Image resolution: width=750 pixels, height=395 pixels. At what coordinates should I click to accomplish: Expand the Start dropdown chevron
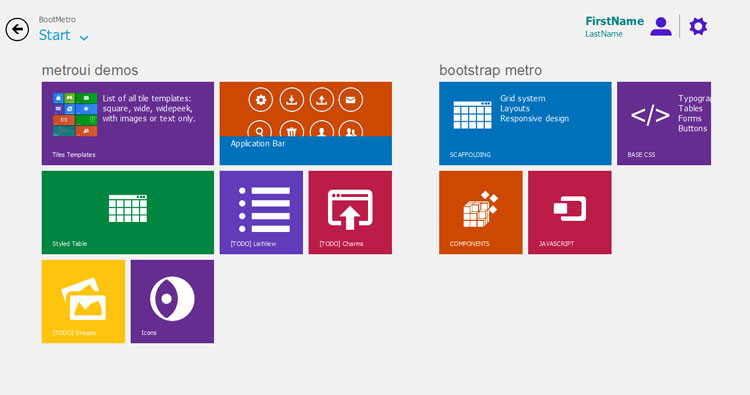(x=84, y=38)
